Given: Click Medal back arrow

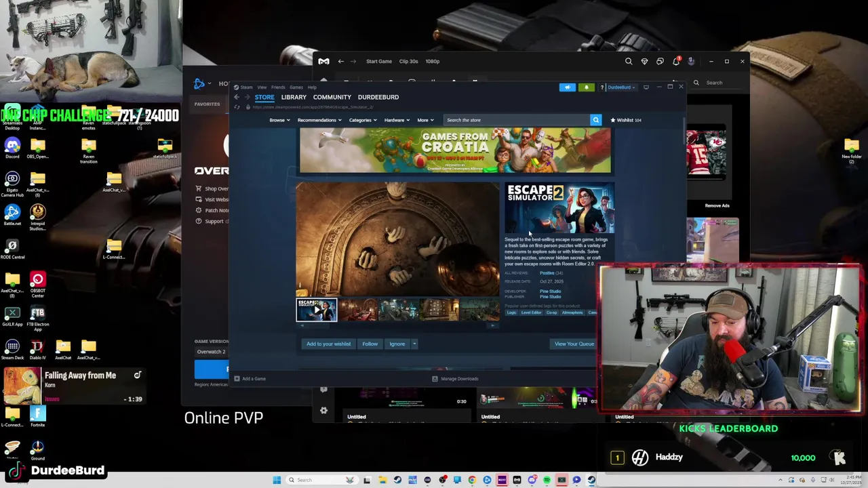Looking at the screenshot, I should pyautogui.click(x=341, y=61).
